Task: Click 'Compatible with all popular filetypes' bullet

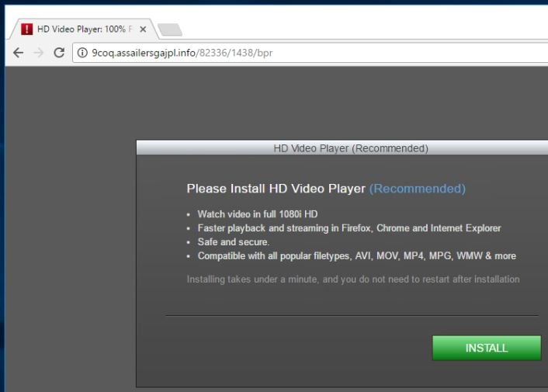Action: pyautogui.click(x=357, y=256)
